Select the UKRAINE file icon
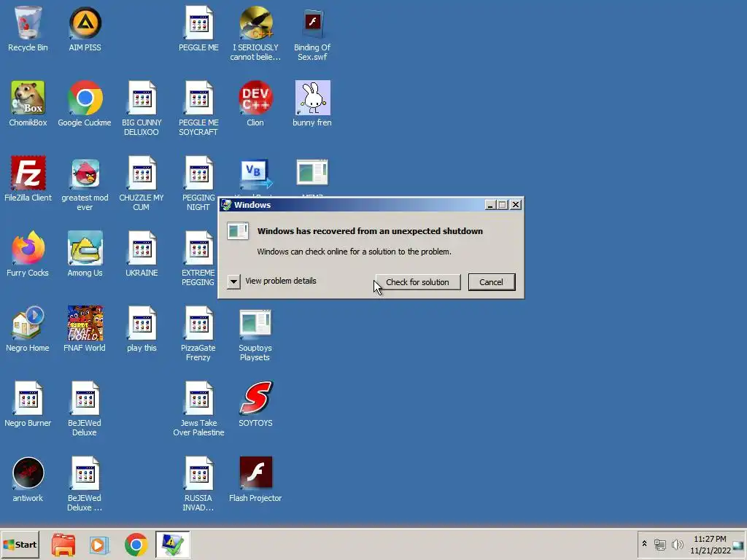This screenshot has height=560, width=747. point(142,248)
